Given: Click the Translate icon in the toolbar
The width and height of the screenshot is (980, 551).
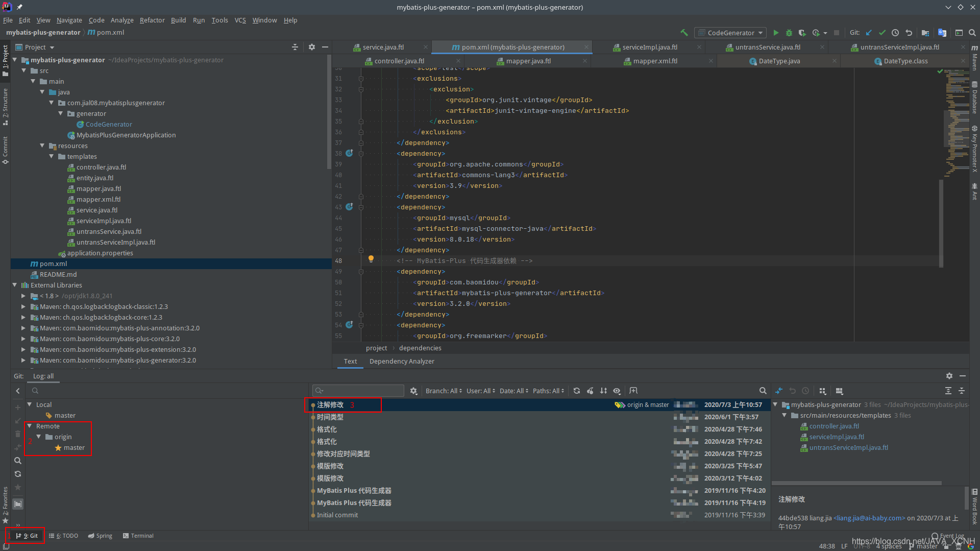Looking at the screenshot, I should (x=942, y=33).
